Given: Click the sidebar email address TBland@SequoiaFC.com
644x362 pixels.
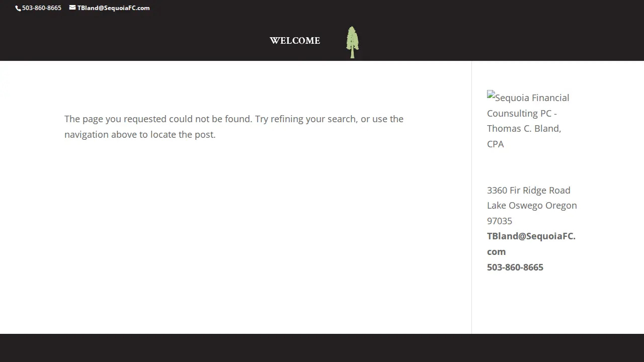Looking at the screenshot, I should pyautogui.click(x=531, y=244).
